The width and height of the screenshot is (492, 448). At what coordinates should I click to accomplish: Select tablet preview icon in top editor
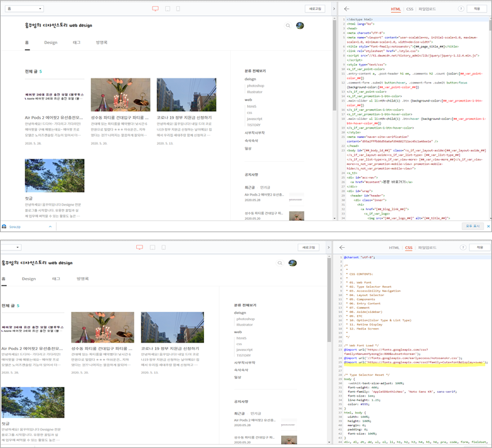click(x=168, y=9)
